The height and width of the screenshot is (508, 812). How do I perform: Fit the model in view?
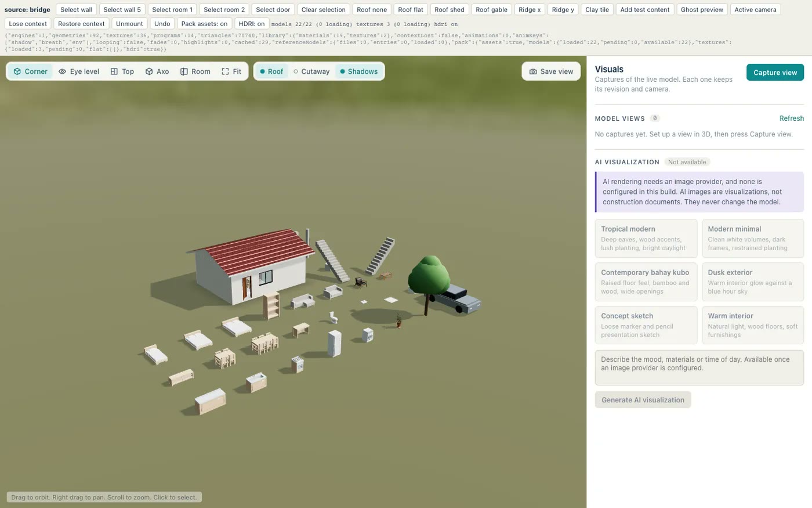pos(231,71)
